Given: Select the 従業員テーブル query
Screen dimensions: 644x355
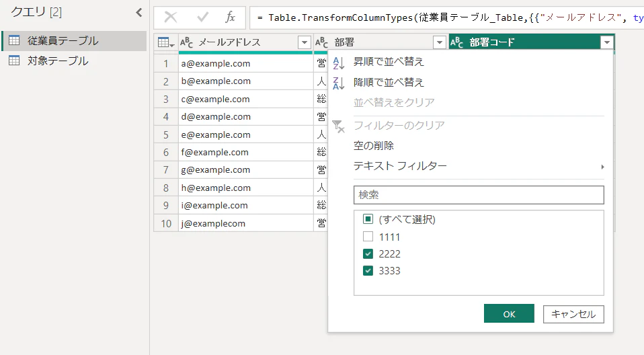Looking at the screenshot, I should [74, 40].
